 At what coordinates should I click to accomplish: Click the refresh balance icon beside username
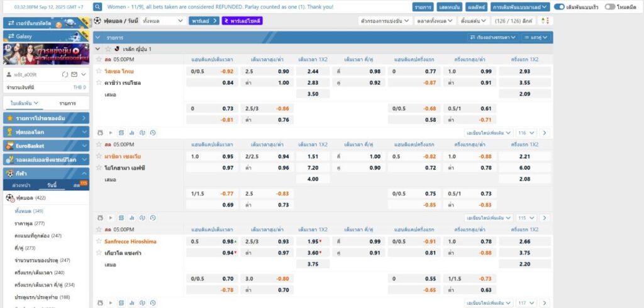point(65,75)
